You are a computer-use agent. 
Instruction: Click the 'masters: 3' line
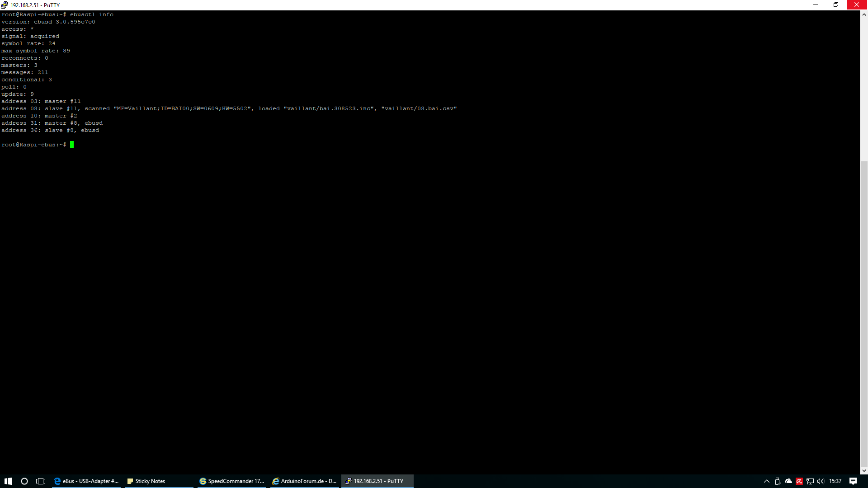coord(19,65)
